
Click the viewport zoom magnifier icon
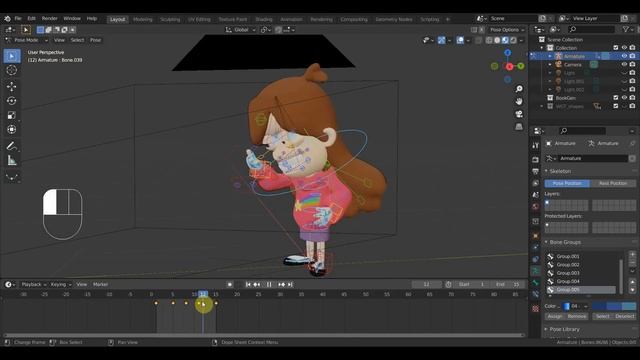pyautogui.click(x=519, y=89)
